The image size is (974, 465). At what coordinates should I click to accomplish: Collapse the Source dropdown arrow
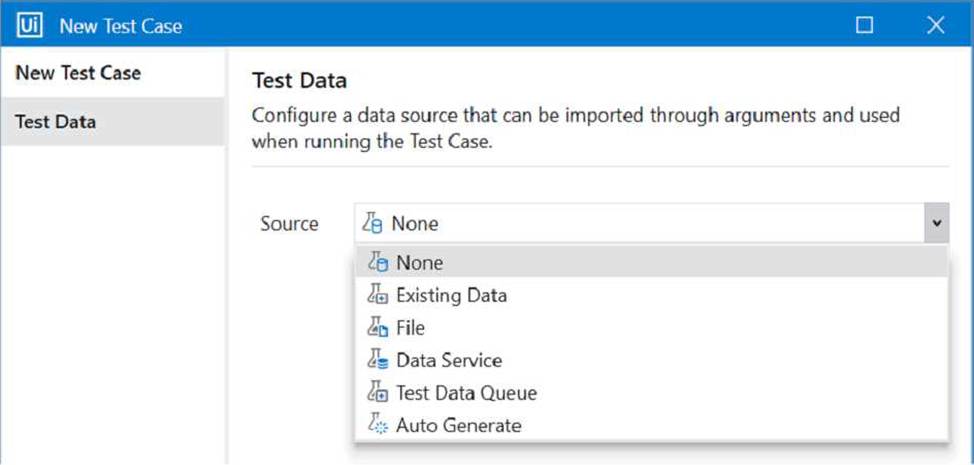point(937,223)
